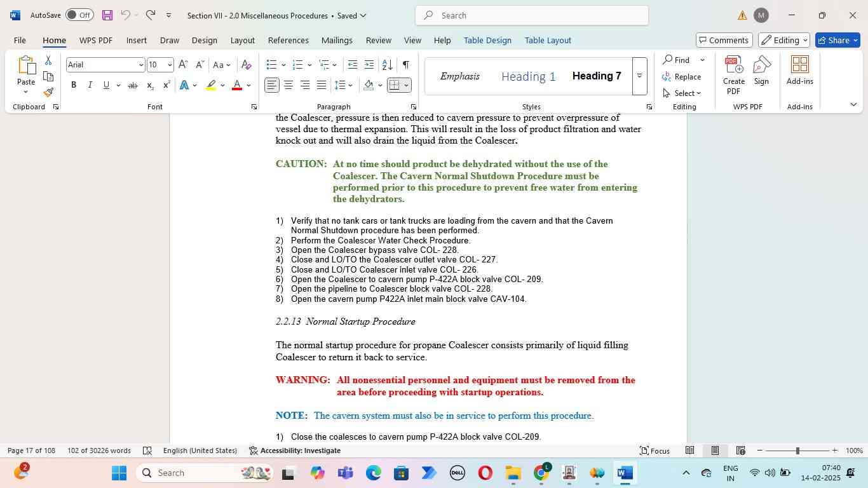Viewport: 868px width, 488px height.
Task: Decrease font size with the shrink icon
Action: 200,65
